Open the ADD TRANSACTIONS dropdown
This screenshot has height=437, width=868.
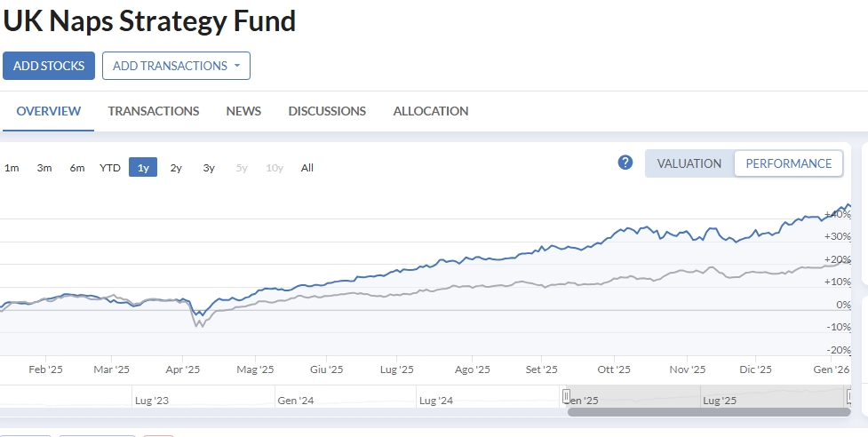tap(176, 66)
